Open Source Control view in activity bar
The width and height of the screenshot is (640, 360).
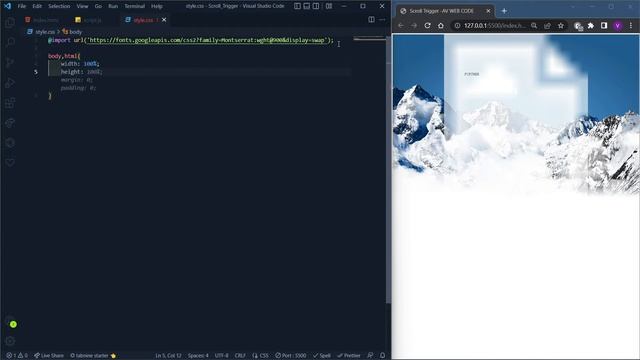[x=10, y=62]
